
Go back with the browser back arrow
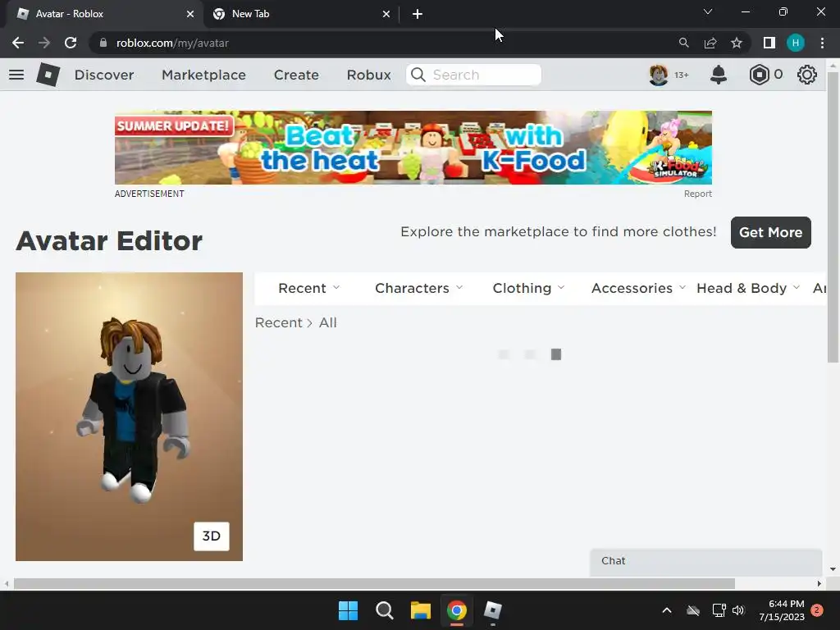pyautogui.click(x=18, y=43)
